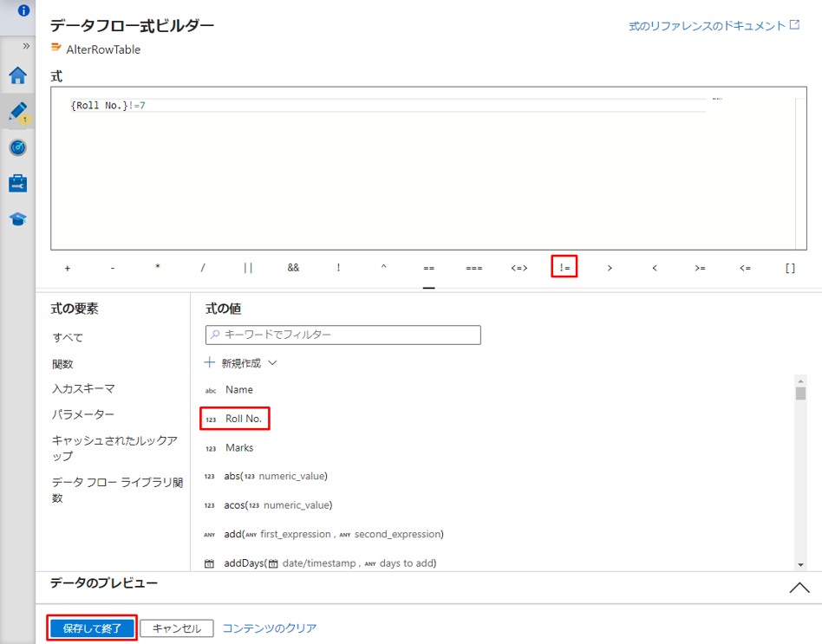Viewport: 822px width, 644px height.
Task: Select 関数 in expression elements list
Action: click(x=62, y=364)
